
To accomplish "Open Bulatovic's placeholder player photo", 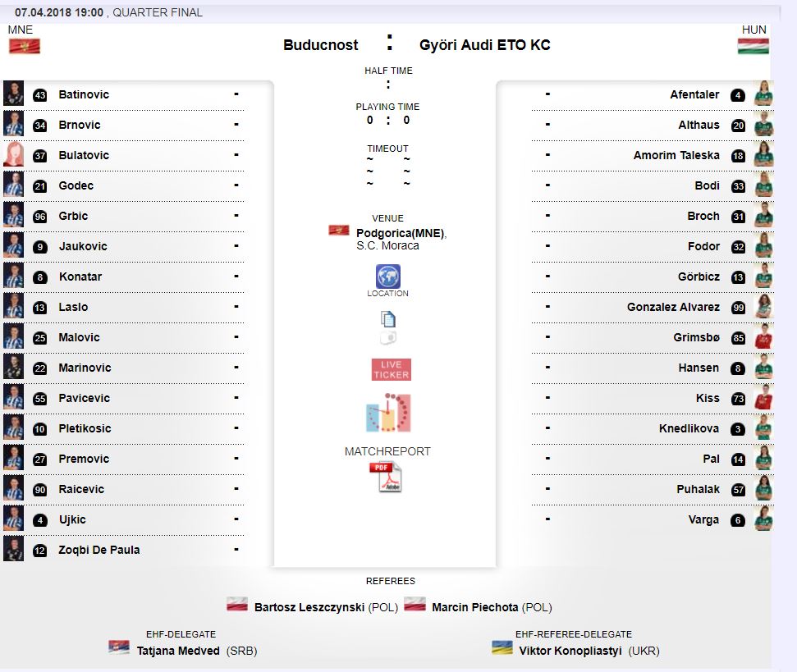I will coord(14,155).
